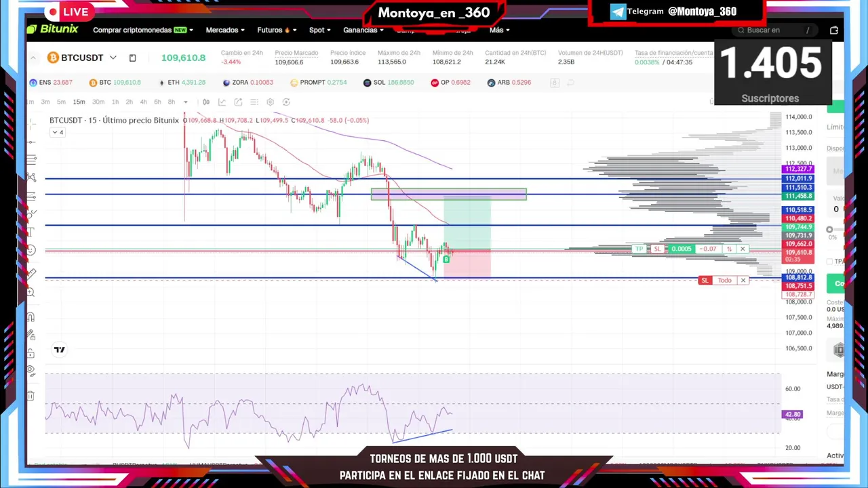This screenshot has width=868, height=488.
Task: Choose the brush drawing tool
Action: (31, 213)
